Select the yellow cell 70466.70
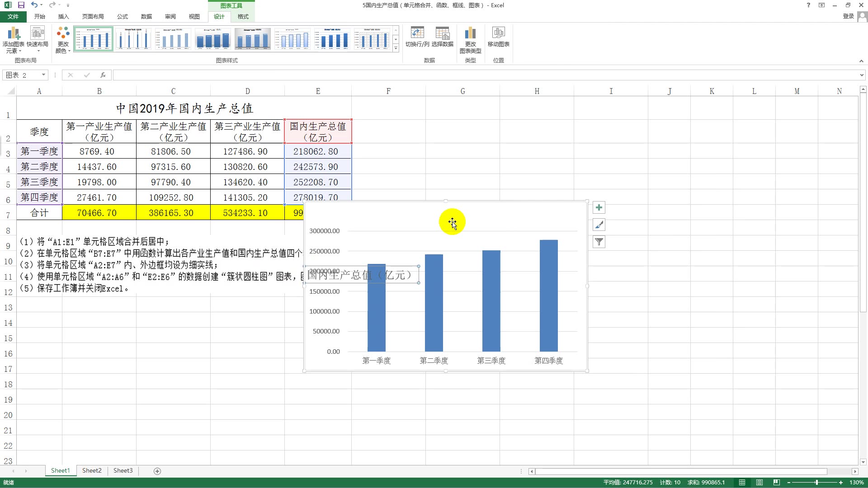Image resolution: width=868 pixels, height=488 pixels. pyautogui.click(x=99, y=212)
